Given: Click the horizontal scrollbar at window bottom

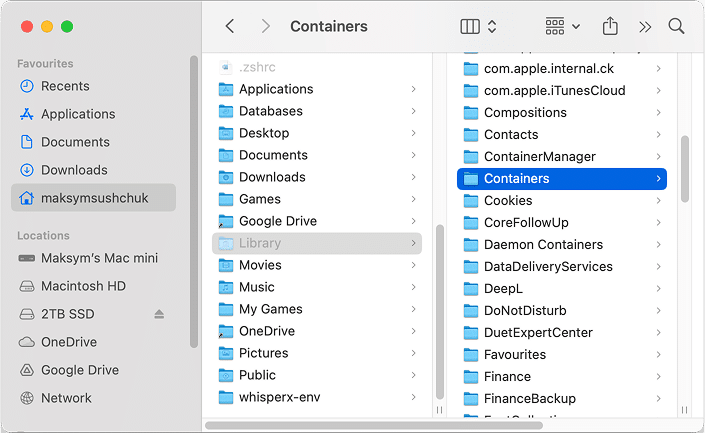Looking at the screenshot, I should pyautogui.click(x=374, y=425).
